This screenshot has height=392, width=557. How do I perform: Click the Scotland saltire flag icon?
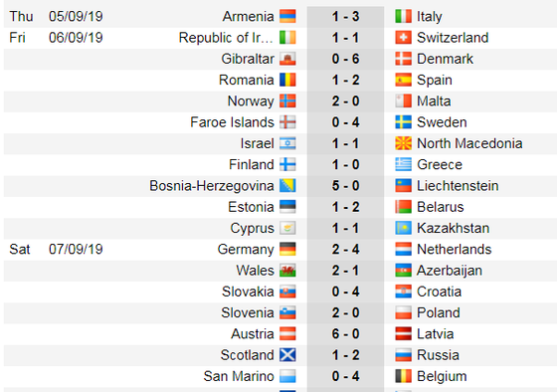coord(287,355)
